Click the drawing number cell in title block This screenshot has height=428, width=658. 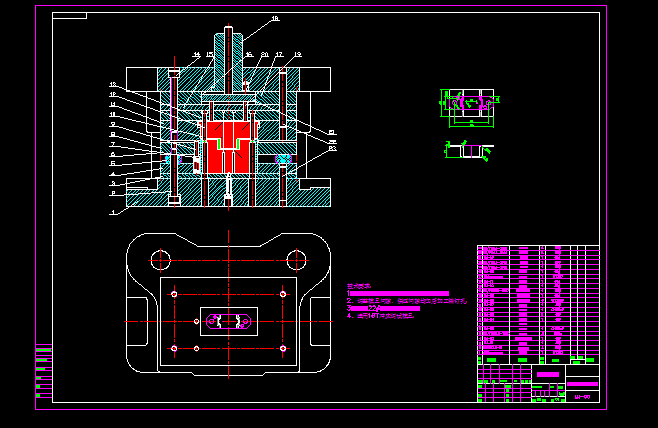[582, 397]
